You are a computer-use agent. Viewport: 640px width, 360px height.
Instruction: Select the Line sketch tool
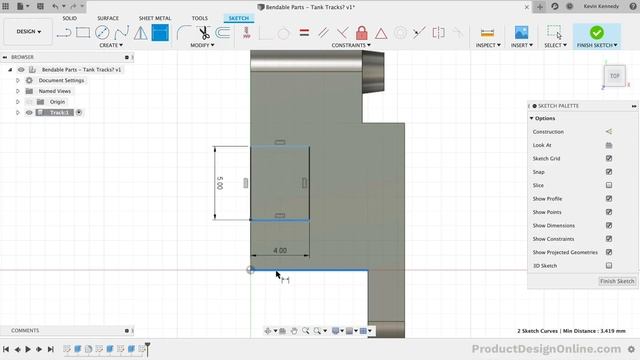click(64, 33)
